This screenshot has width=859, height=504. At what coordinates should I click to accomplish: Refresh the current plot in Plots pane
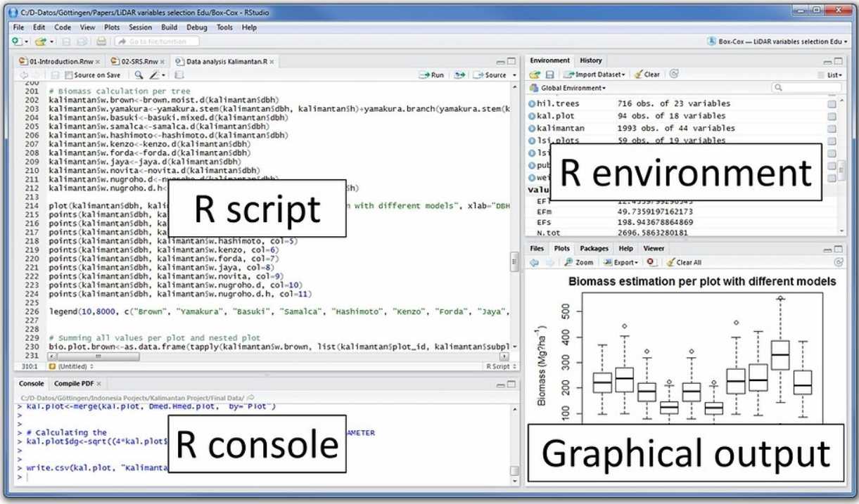[838, 262]
